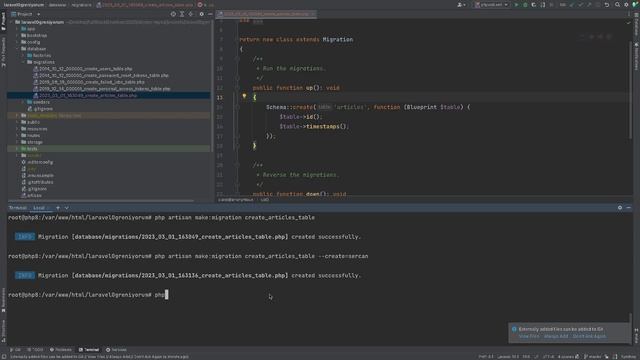Click View Files in the notification
Image resolution: width=640 pixels, height=360 pixels.
pos(529,336)
